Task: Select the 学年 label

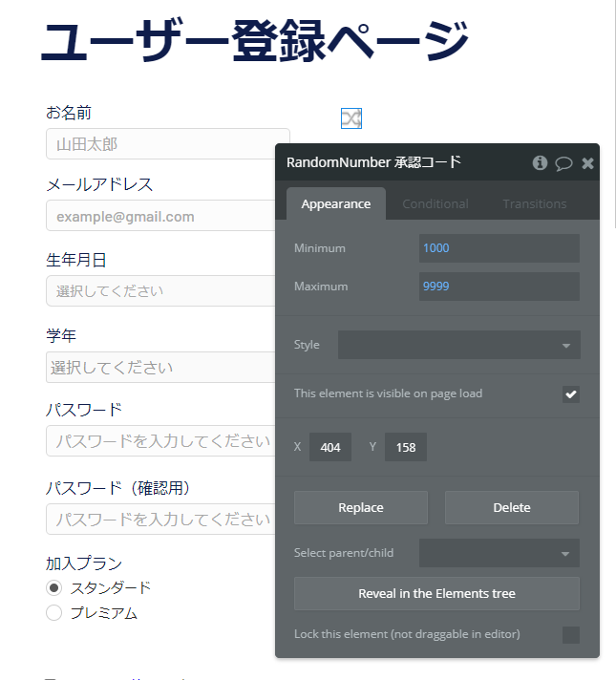Action: 61,335
